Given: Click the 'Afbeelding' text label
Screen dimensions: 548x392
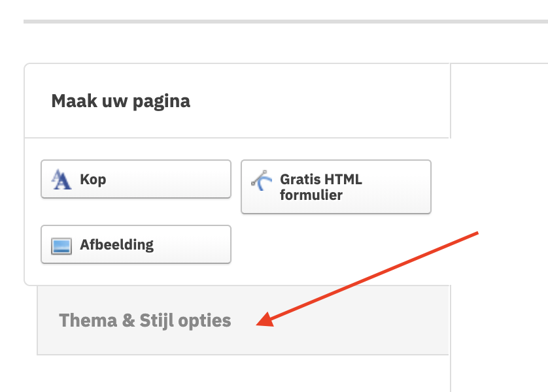Looking at the screenshot, I should tap(117, 245).
